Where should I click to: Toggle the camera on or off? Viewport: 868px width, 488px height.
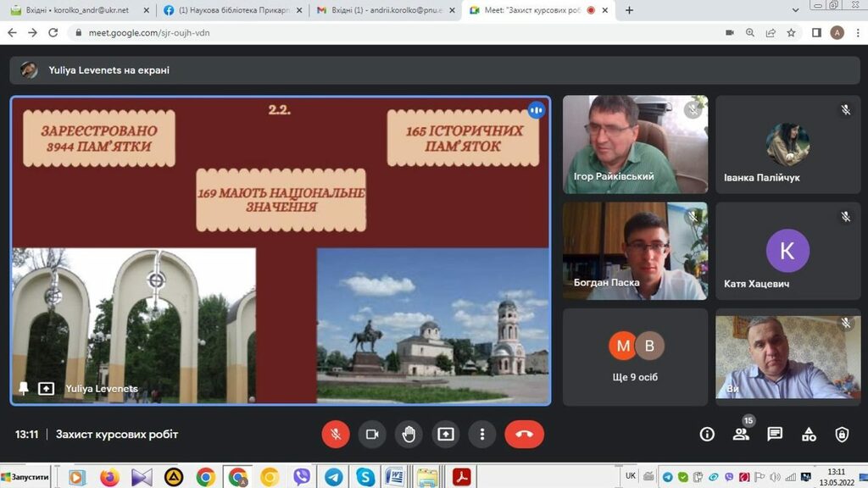point(371,434)
